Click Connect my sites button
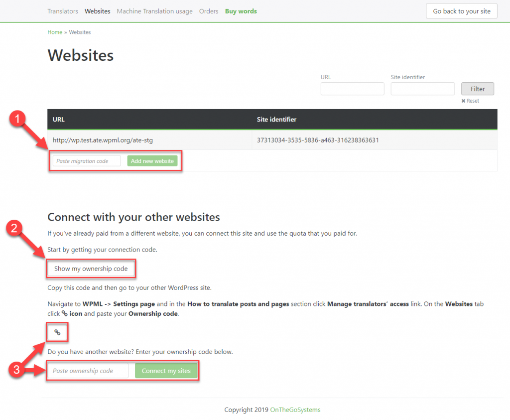Image resolution: width=510 pixels, height=420 pixels. point(166,371)
